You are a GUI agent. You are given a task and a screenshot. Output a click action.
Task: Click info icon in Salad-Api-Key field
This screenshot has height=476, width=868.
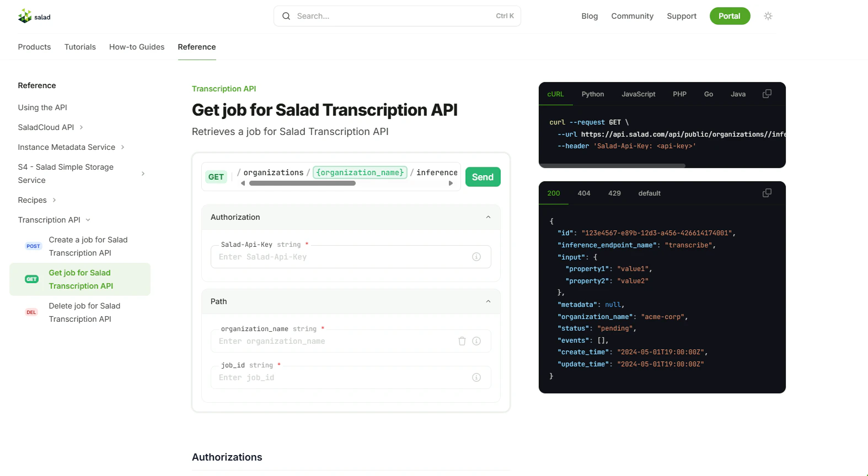476,257
